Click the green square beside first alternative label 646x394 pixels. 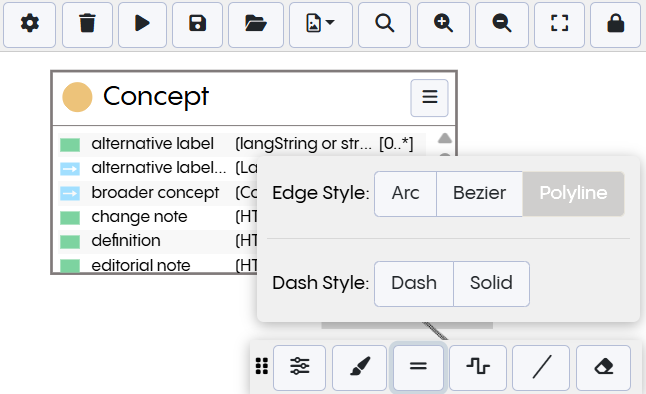click(x=70, y=145)
